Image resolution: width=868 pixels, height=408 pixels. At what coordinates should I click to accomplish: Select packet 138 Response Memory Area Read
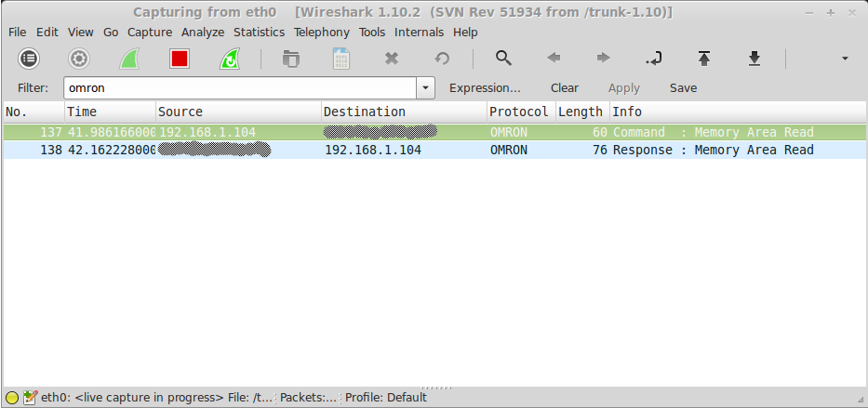coord(434,150)
